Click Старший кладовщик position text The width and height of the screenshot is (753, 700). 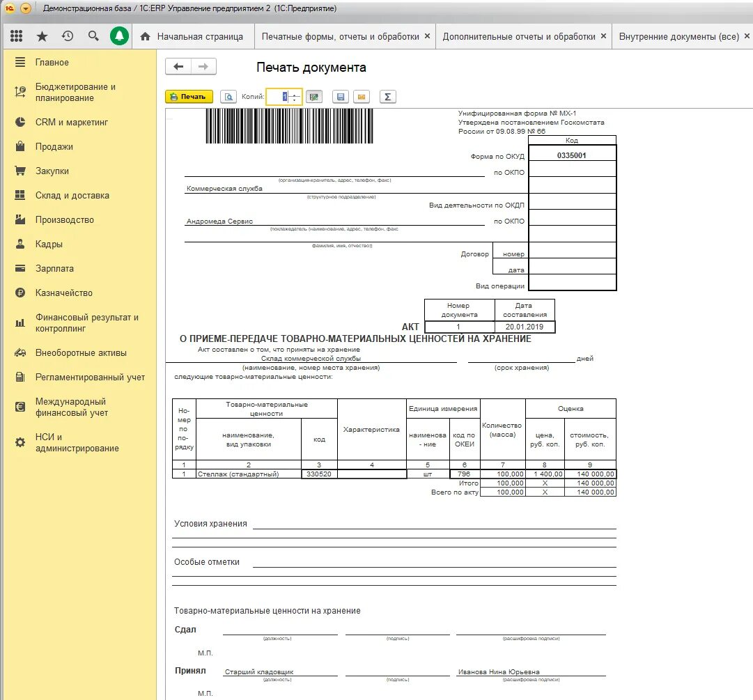tap(259, 671)
